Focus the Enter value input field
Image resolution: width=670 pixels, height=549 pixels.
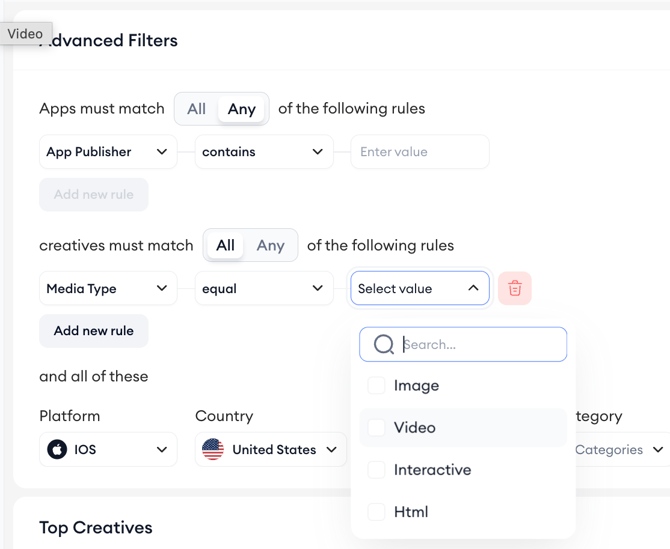point(420,152)
